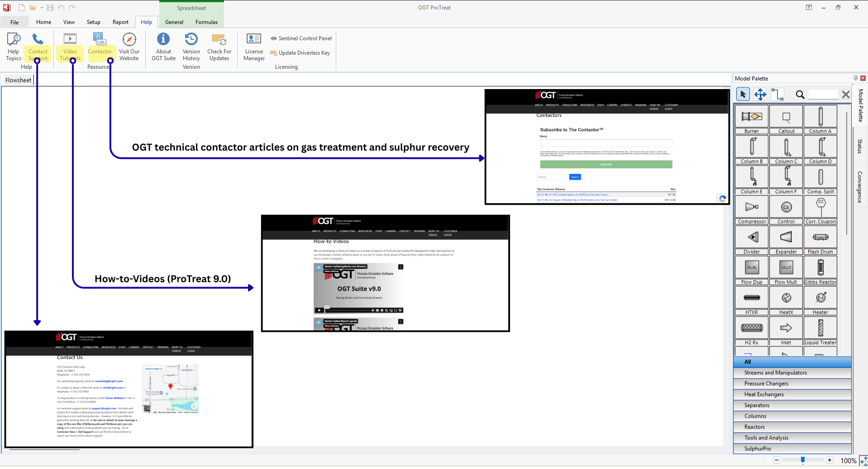This screenshot has width=868, height=469.
Task: Expand Tools and Analysis category
Action: (792, 438)
